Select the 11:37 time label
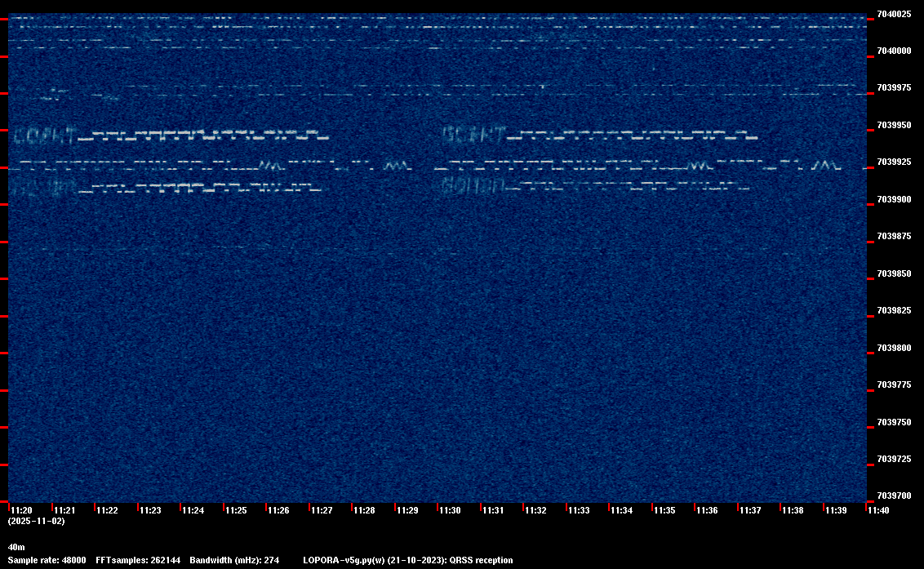 click(x=751, y=510)
